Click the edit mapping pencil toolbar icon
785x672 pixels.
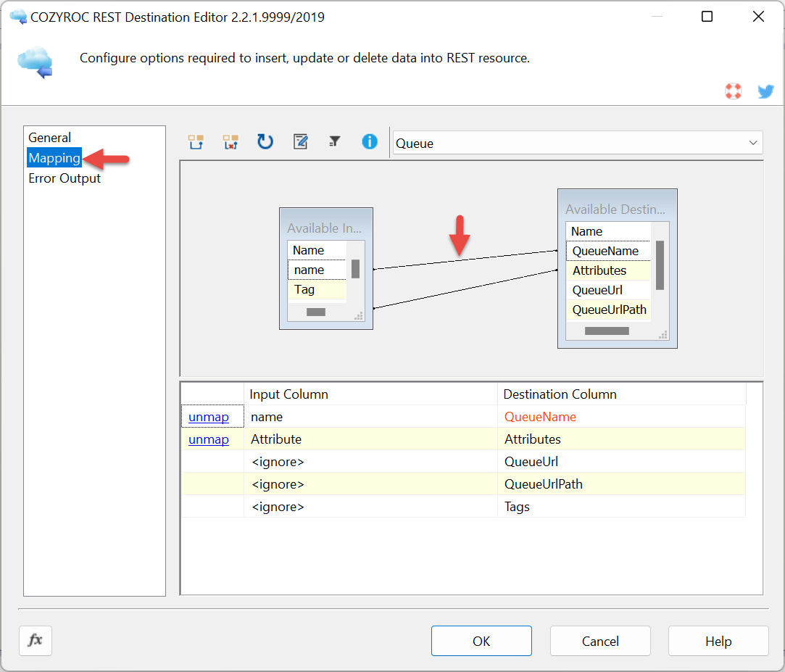pyautogui.click(x=300, y=142)
